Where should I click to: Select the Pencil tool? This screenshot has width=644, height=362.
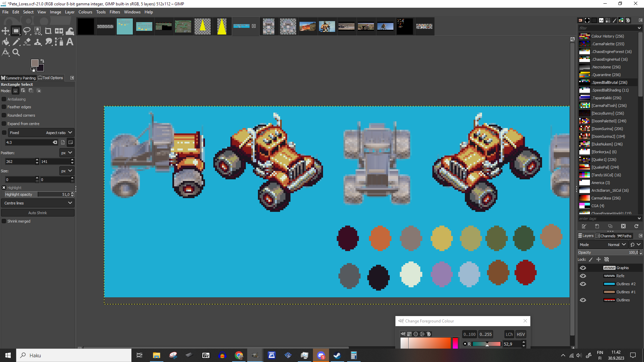(x=16, y=42)
